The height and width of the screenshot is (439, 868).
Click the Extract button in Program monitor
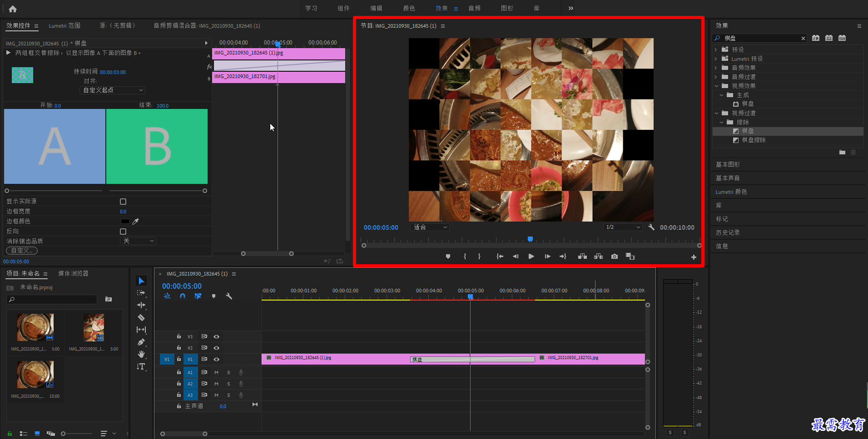(599, 256)
